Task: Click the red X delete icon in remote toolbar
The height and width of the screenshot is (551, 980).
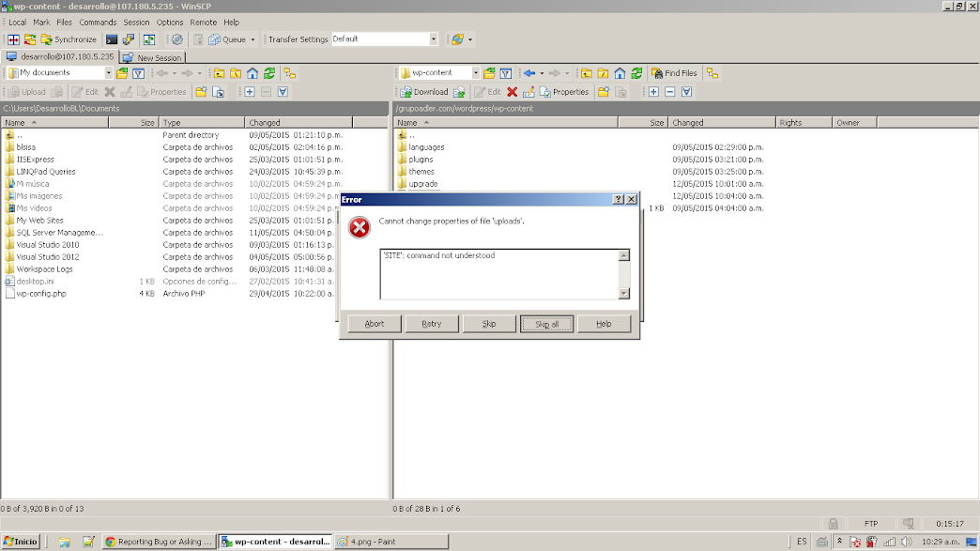Action: click(512, 92)
